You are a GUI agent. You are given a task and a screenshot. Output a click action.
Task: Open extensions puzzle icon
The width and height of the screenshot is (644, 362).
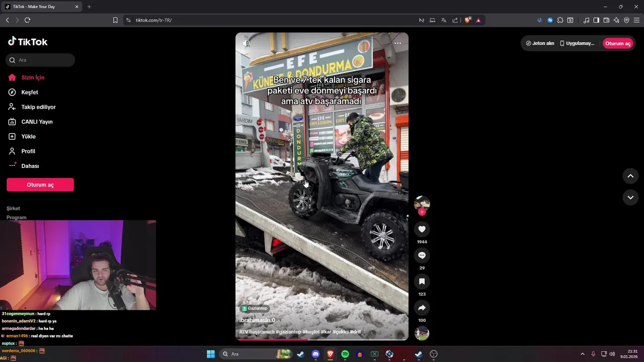point(560,20)
